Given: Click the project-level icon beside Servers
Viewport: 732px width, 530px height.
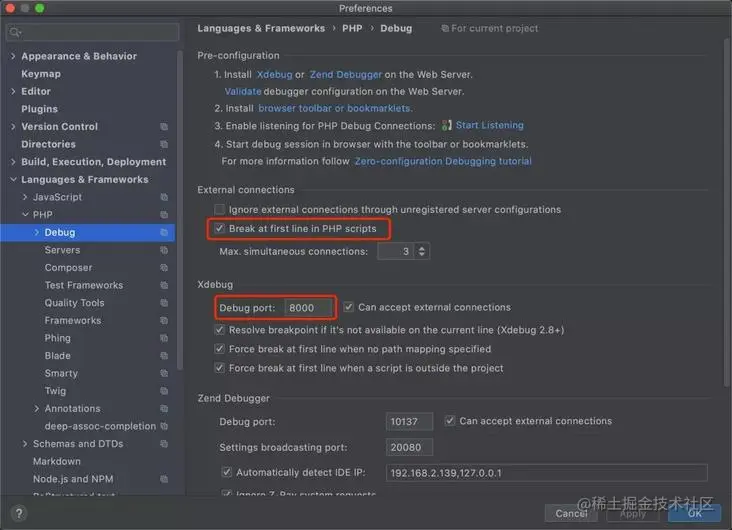Looking at the screenshot, I should [164, 250].
